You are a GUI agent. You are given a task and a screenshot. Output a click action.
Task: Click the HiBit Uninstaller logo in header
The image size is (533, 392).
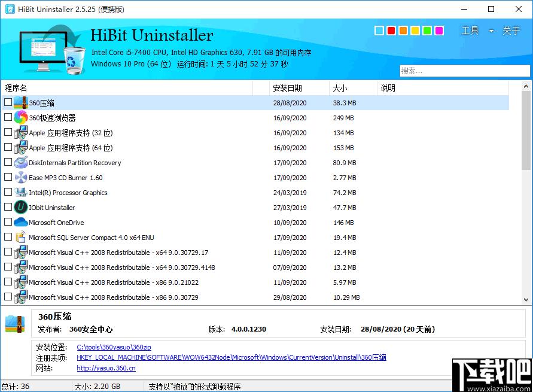(x=51, y=49)
